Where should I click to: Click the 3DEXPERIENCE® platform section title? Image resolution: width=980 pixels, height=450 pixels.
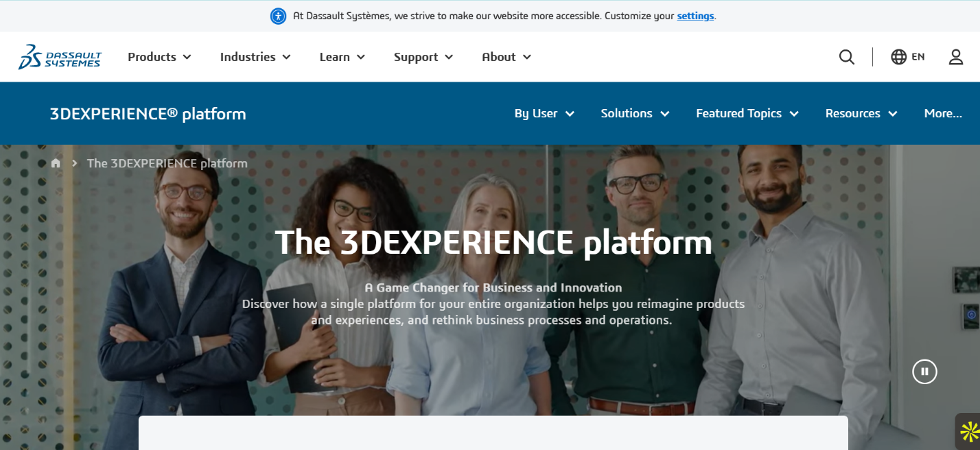tap(148, 114)
